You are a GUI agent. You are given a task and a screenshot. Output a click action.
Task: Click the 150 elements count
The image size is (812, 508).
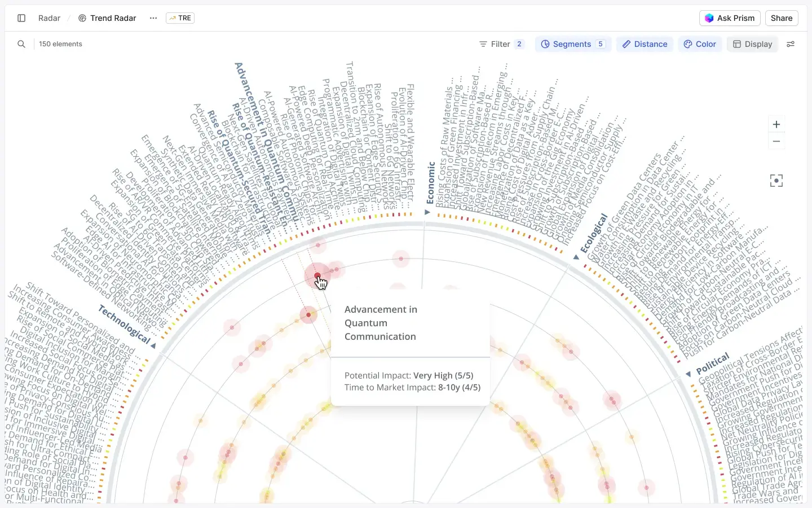[60, 44]
